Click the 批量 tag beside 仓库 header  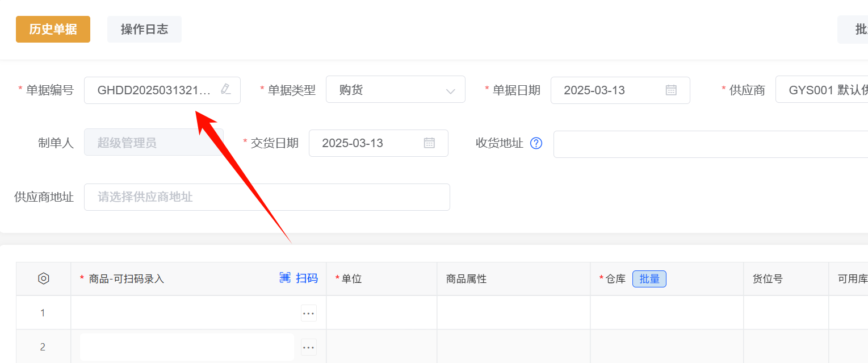coord(649,278)
